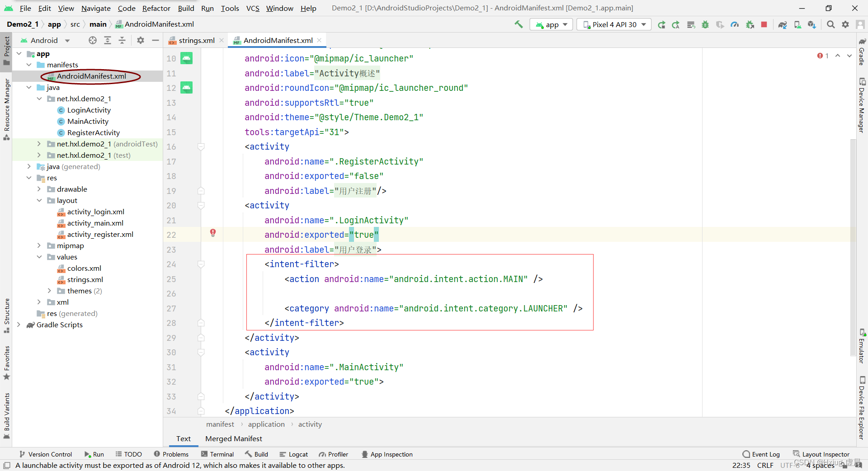
Task: Click the error indicator showing 1 problem
Action: click(823, 56)
